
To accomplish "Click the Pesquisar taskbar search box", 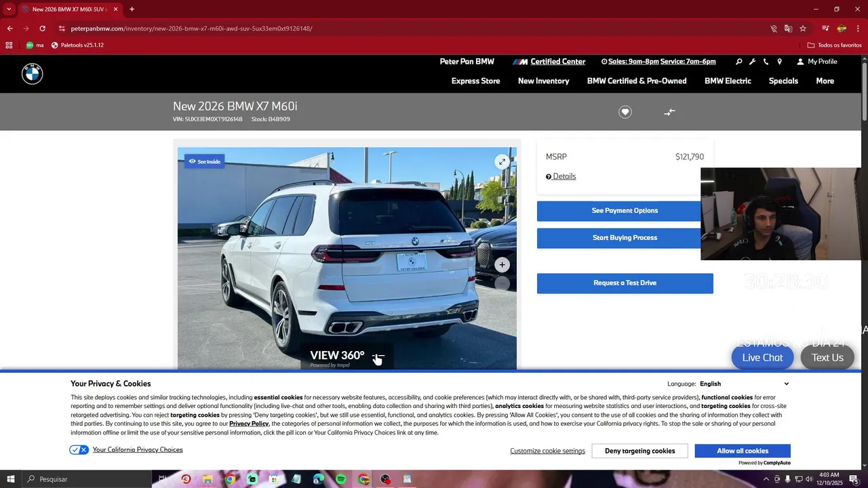I will point(87,479).
